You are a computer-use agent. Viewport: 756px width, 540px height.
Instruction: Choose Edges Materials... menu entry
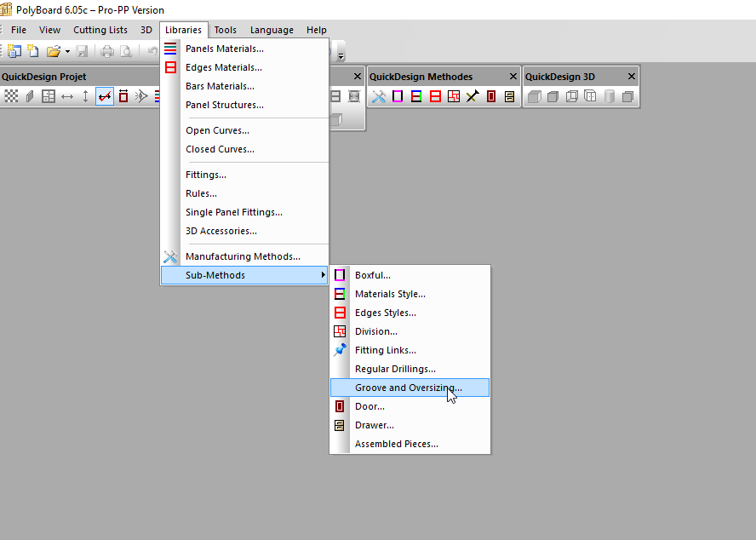(x=244, y=67)
